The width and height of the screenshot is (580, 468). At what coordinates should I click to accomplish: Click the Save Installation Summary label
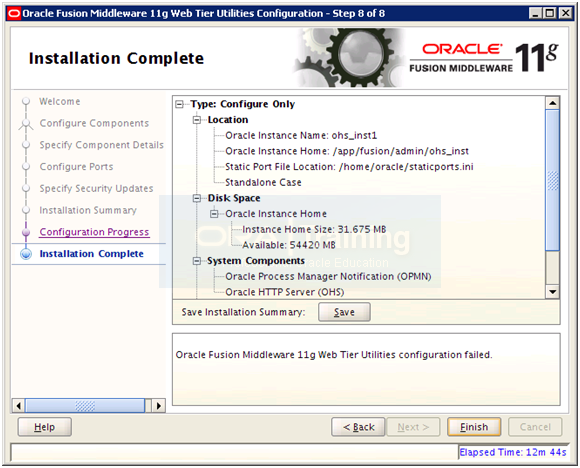click(243, 312)
